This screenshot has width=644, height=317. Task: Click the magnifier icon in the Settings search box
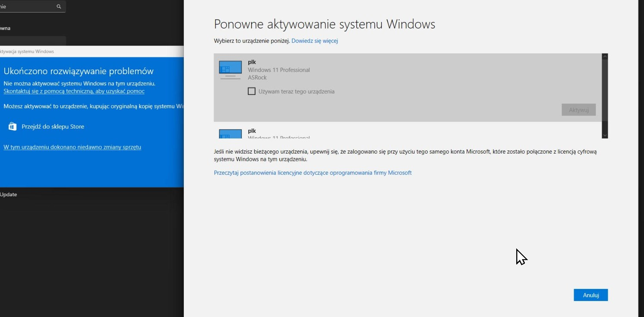(x=59, y=7)
